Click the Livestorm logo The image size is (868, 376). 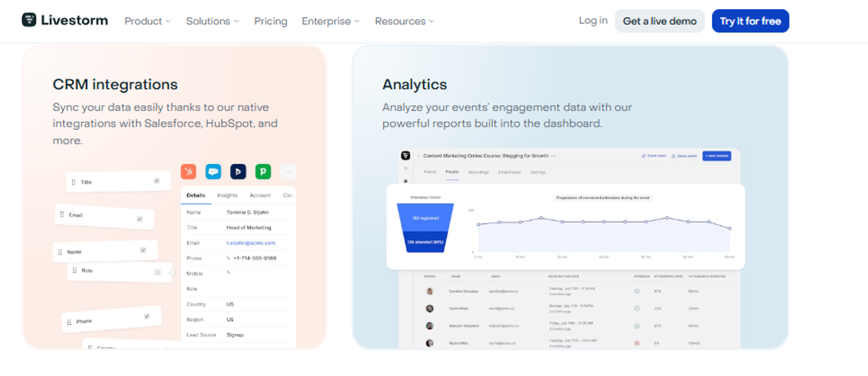click(65, 20)
